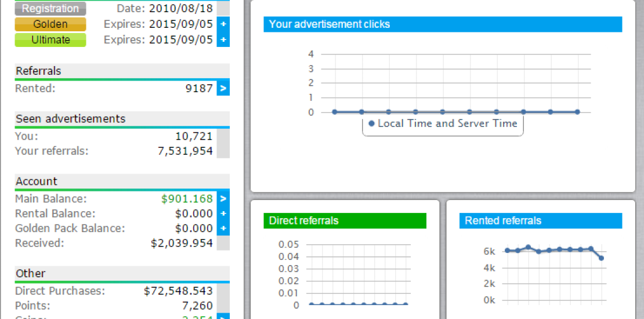Click the green Main Balance amount $901.168
This screenshot has width=644, height=319.
[187, 199]
